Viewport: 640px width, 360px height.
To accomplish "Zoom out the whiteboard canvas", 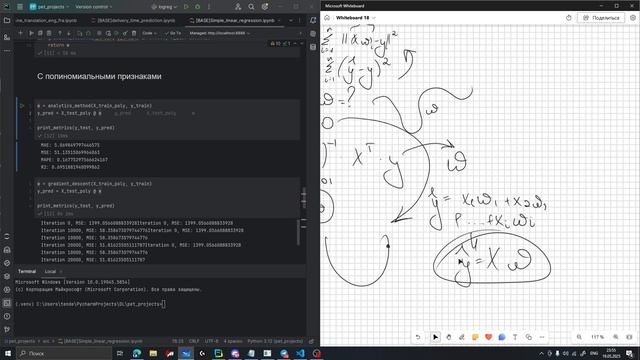I will pos(579,337).
